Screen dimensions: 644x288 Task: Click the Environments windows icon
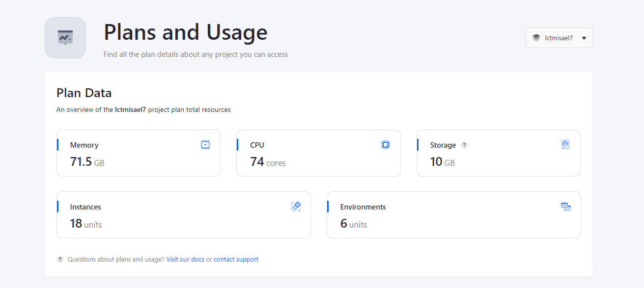click(566, 207)
